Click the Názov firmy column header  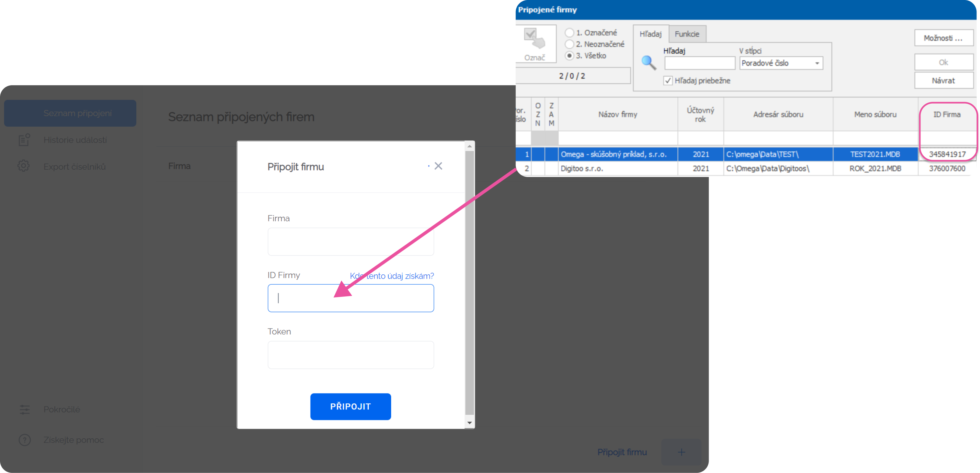pyautogui.click(x=618, y=114)
